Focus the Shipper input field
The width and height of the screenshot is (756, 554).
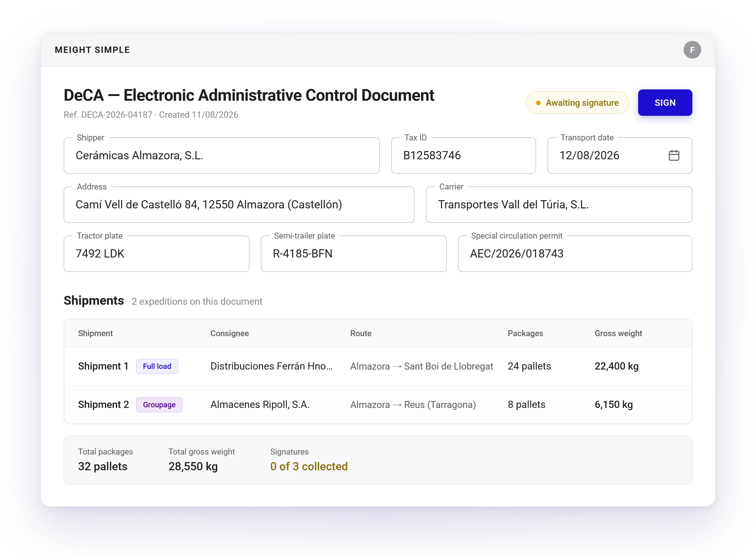click(221, 155)
